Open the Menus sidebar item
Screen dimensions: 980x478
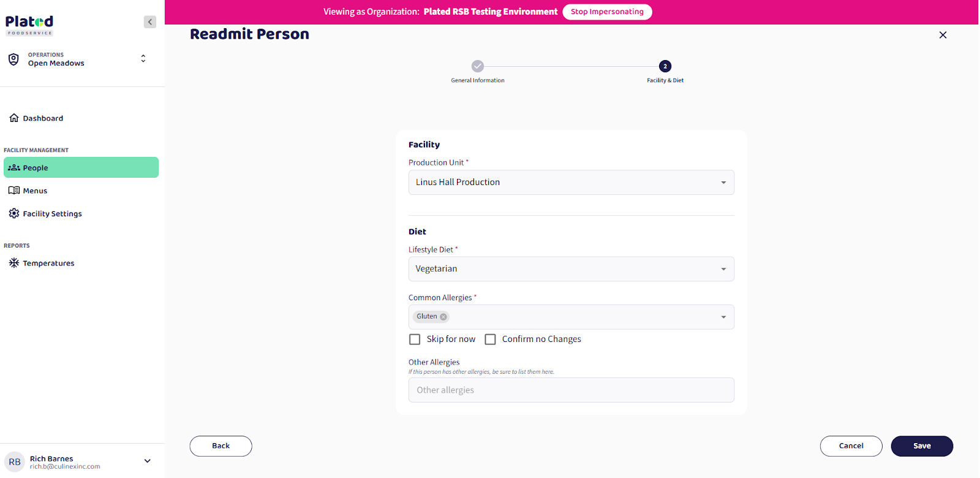pyautogui.click(x=35, y=191)
